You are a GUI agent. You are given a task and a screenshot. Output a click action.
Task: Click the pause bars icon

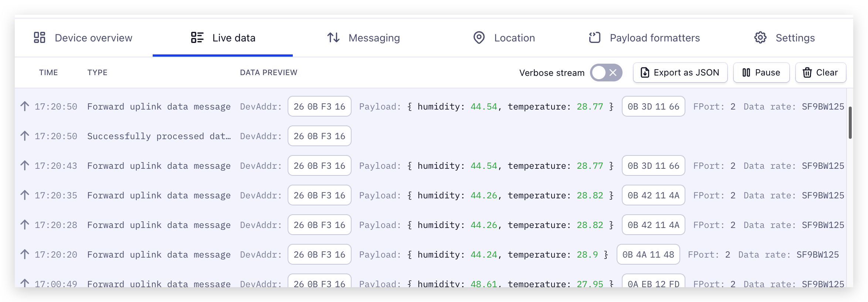(746, 73)
